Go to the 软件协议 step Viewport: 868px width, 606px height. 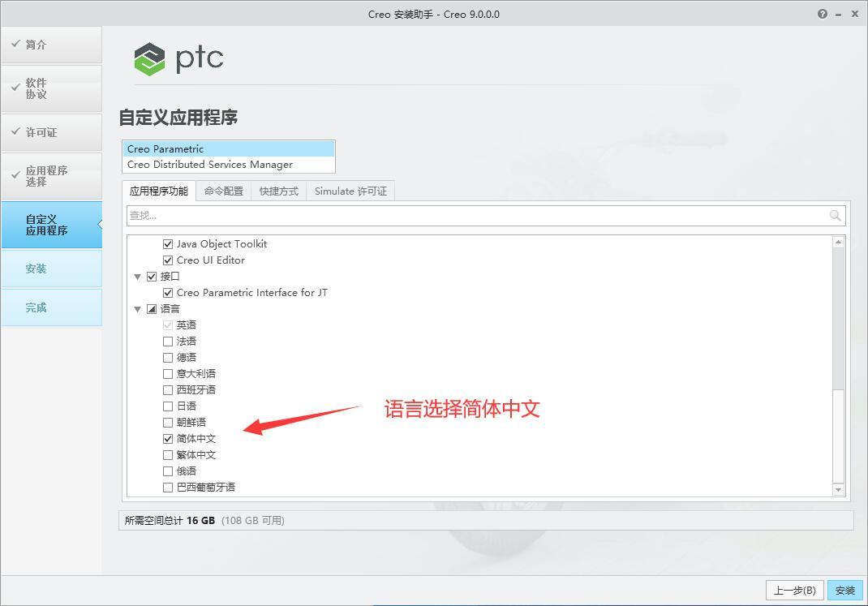coord(51,88)
